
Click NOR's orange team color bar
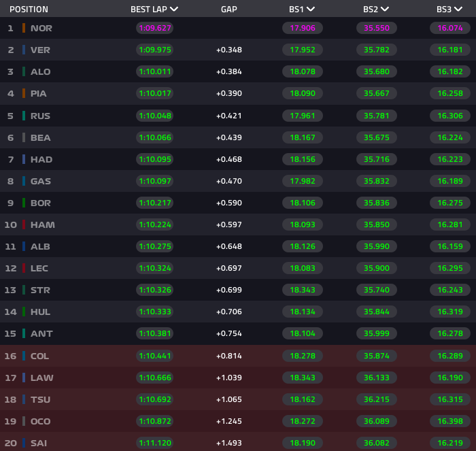tap(24, 28)
